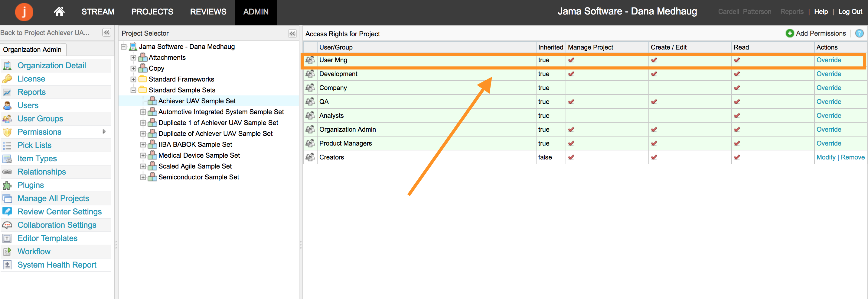The image size is (868, 299).
Task: Click the Organization Detail icon
Action: [x=7, y=66]
